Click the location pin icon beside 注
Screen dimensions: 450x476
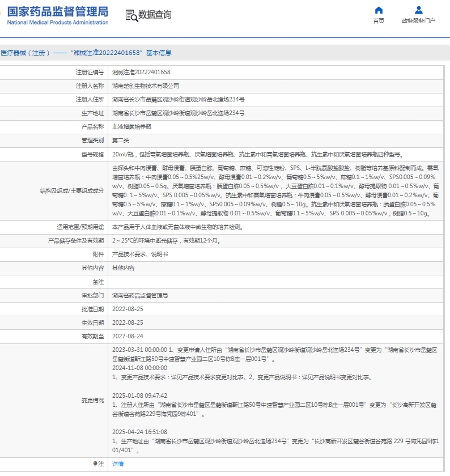(x=95, y=464)
